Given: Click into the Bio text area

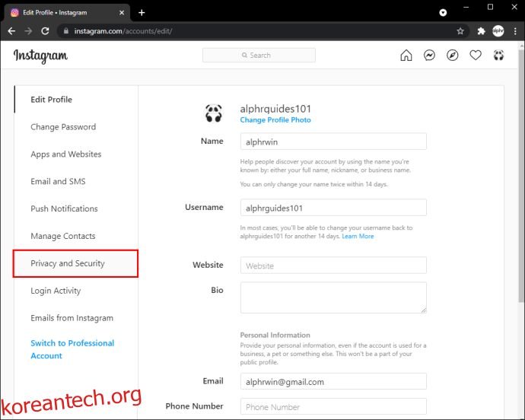Looking at the screenshot, I should pos(333,297).
